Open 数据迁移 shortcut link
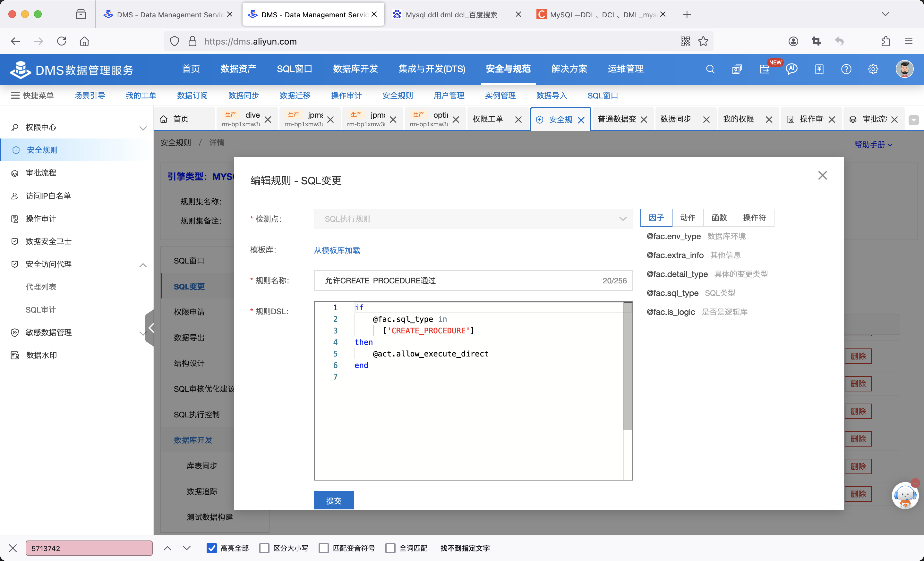 tap(295, 95)
